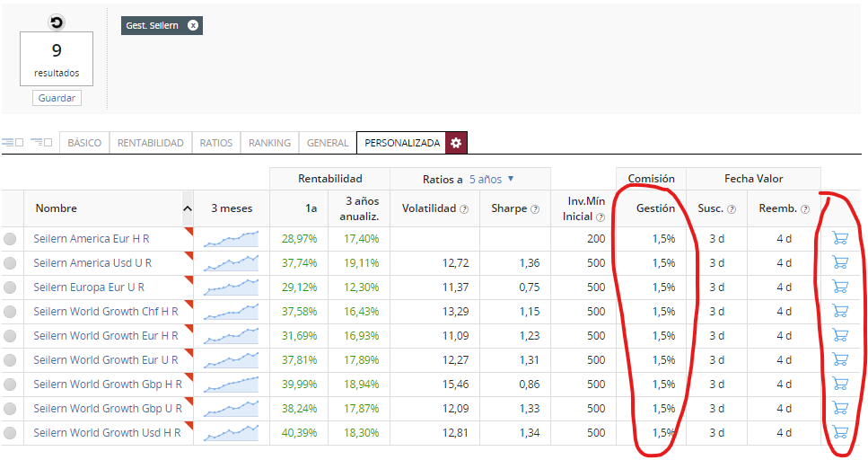Switch to the expanded list view icon
The image size is (868, 460).
point(41,143)
